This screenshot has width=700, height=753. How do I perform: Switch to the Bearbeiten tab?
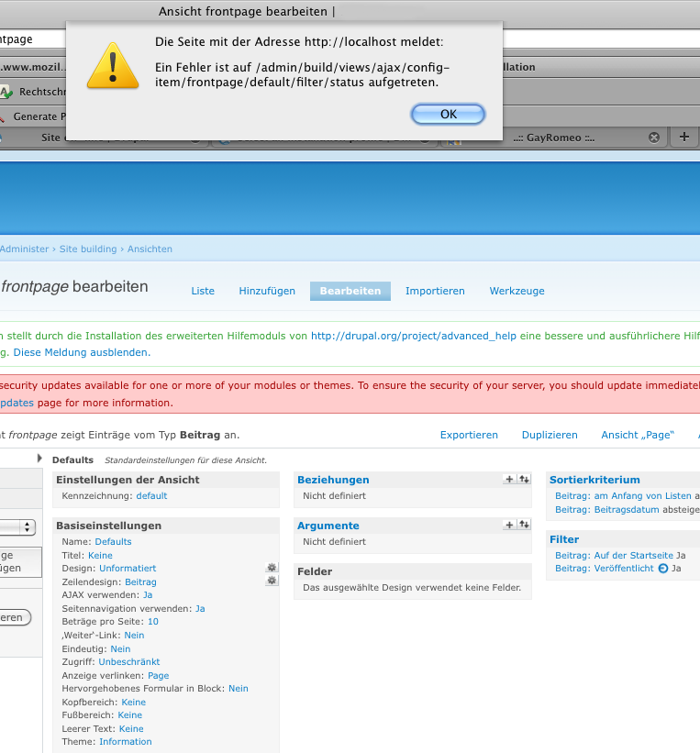tap(350, 291)
